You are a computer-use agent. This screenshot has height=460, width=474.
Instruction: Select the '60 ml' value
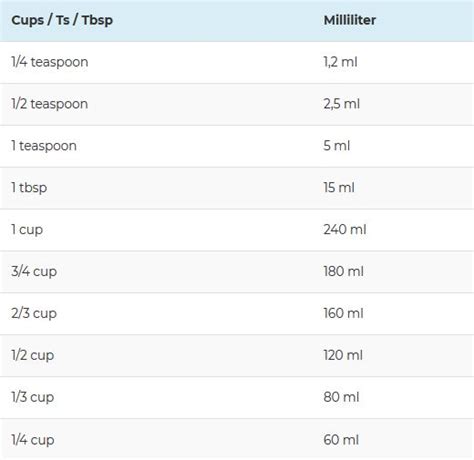pyautogui.click(x=341, y=440)
